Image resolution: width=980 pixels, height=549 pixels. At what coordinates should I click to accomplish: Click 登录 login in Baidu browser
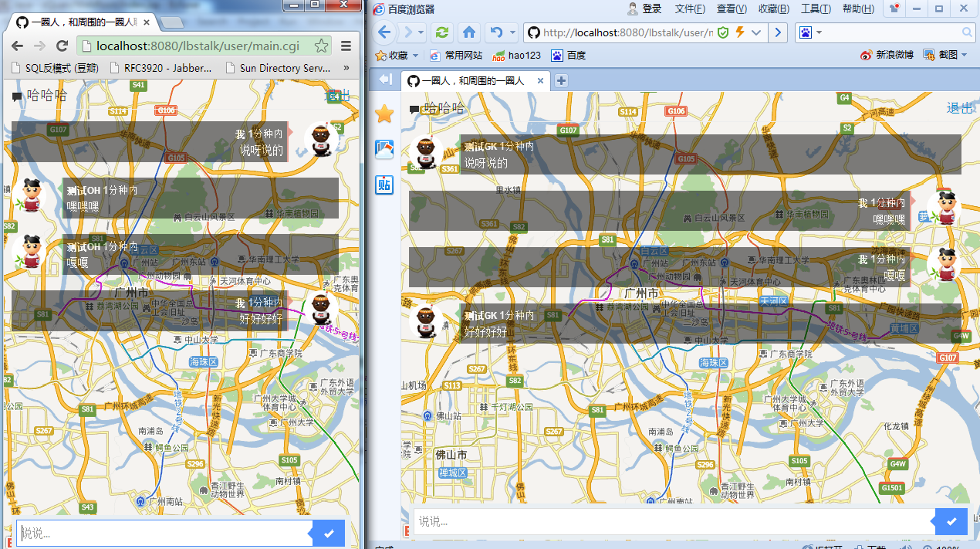pos(645,8)
